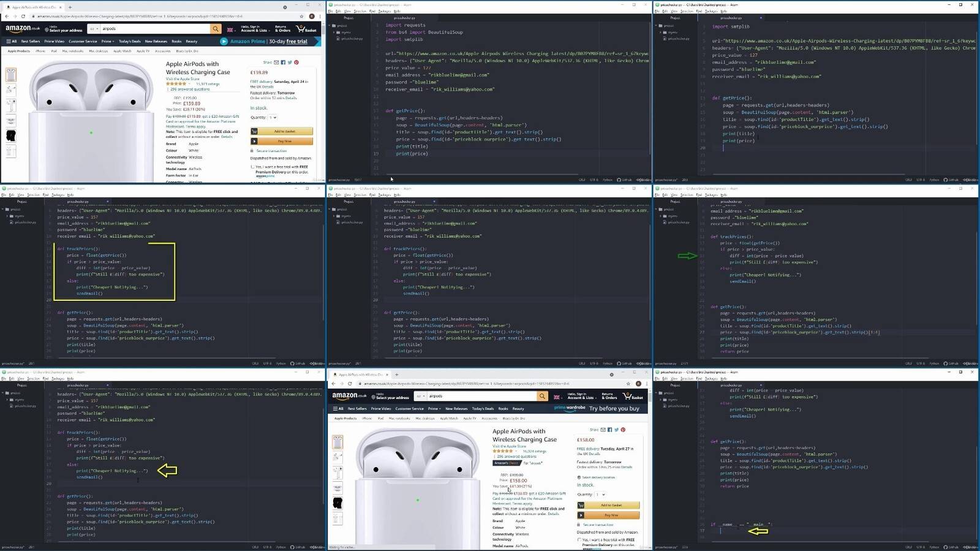Open pricechecker.py in the top-right Atom tree

pos(677,39)
